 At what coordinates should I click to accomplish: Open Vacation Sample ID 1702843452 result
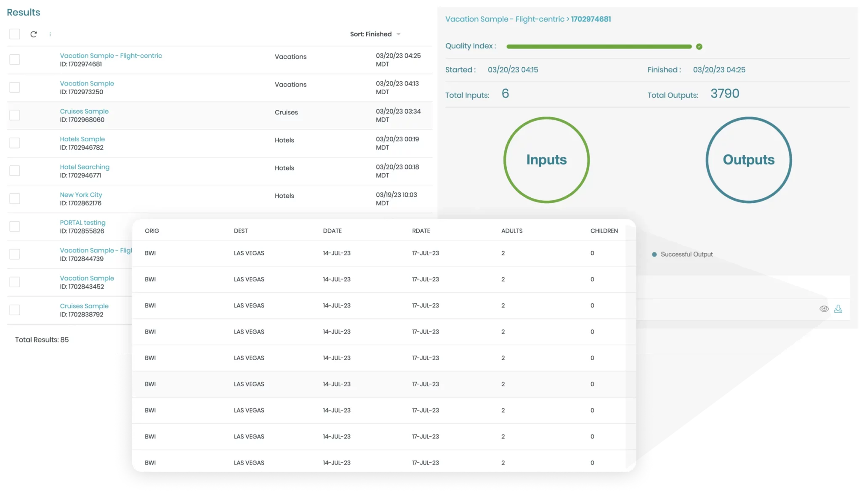[x=87, y=278]
